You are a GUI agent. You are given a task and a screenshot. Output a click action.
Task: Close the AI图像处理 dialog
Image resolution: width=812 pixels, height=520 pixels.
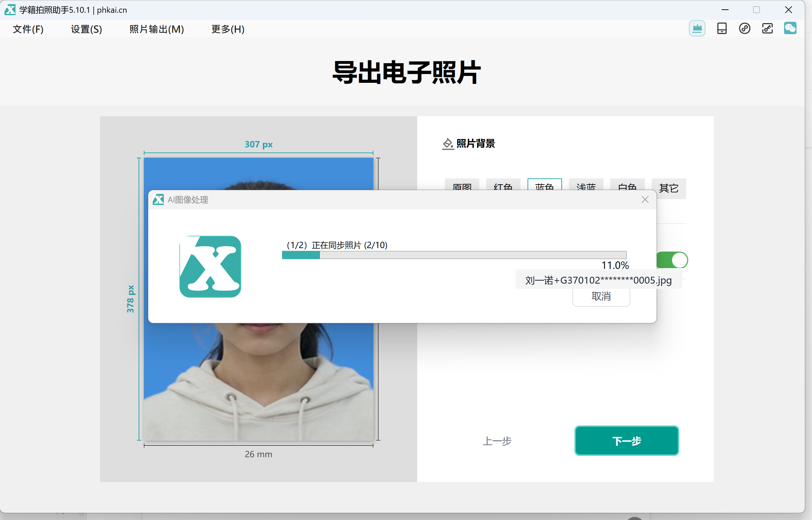(645, 199)
